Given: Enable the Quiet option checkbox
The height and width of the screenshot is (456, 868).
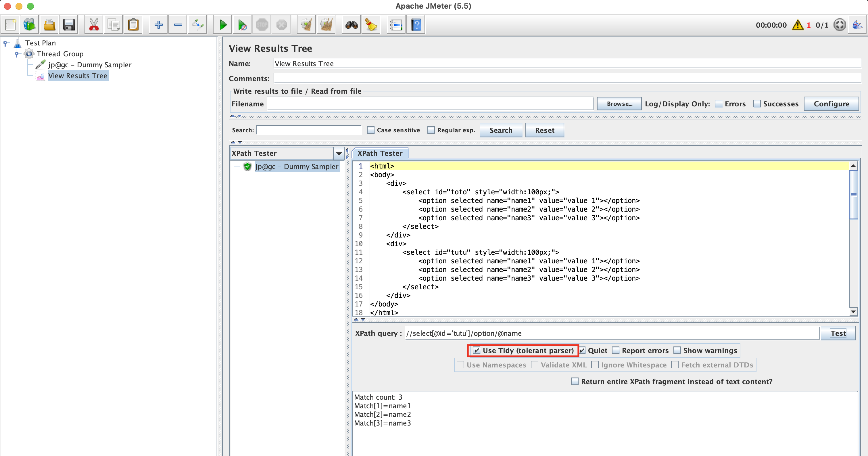Looking at the screenshot, I should [581, 350].
